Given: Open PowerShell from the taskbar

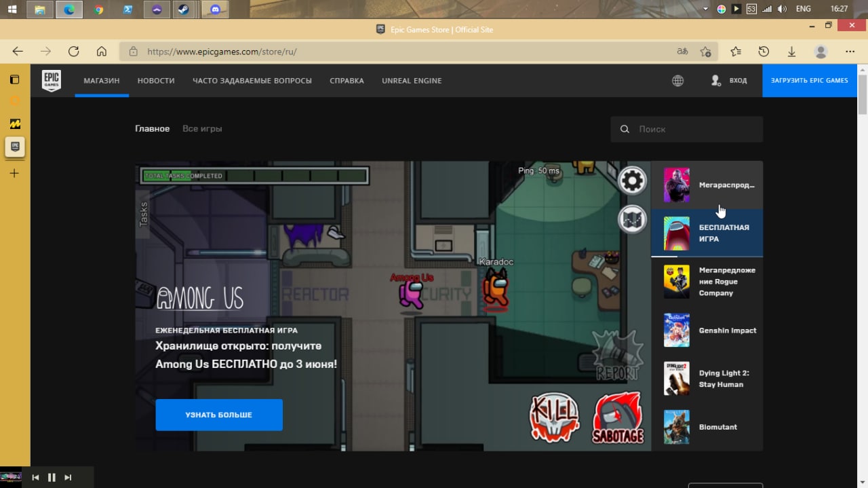Looking at the screenshot, I should point(128,10).
